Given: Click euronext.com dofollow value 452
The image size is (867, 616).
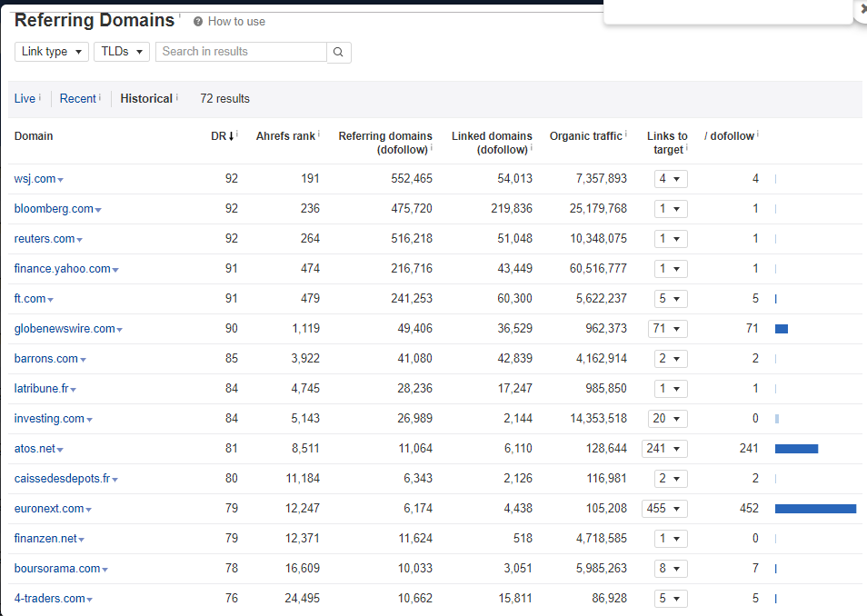Looking at the screenshot, I should [749, 508].
